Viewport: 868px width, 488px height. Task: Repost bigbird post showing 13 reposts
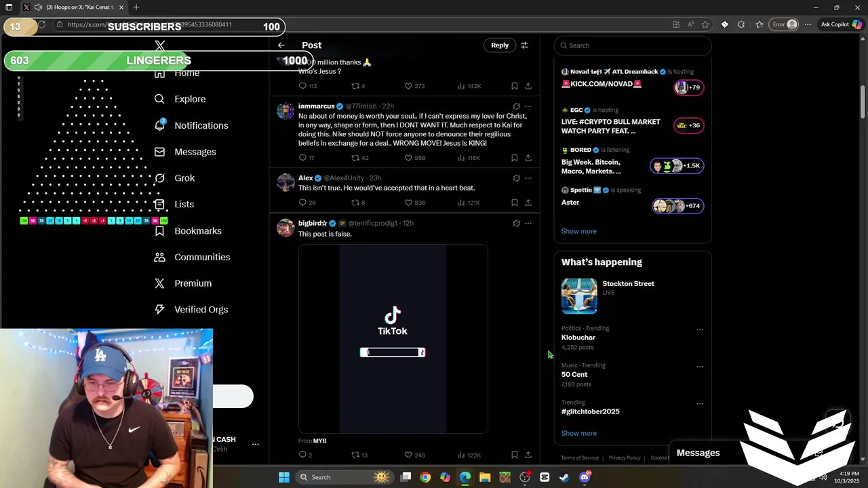tap(359, 455)
